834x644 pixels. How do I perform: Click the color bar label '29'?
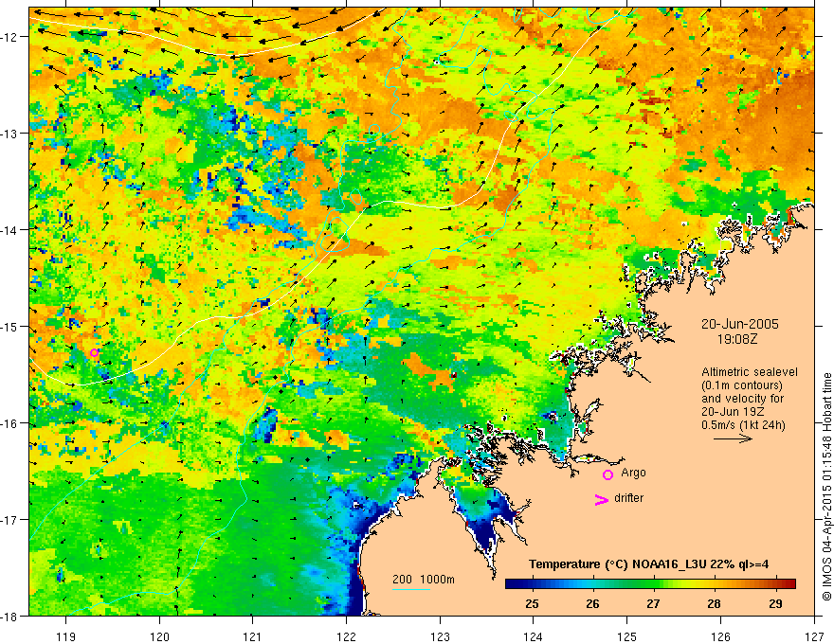pyautogui.click(x=775, y=603)
